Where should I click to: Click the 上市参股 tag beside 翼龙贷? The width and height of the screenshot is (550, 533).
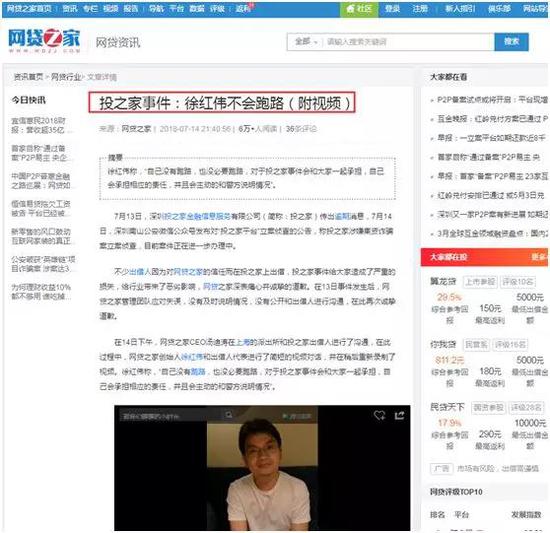pyautogui.click(x=480, y=282)
